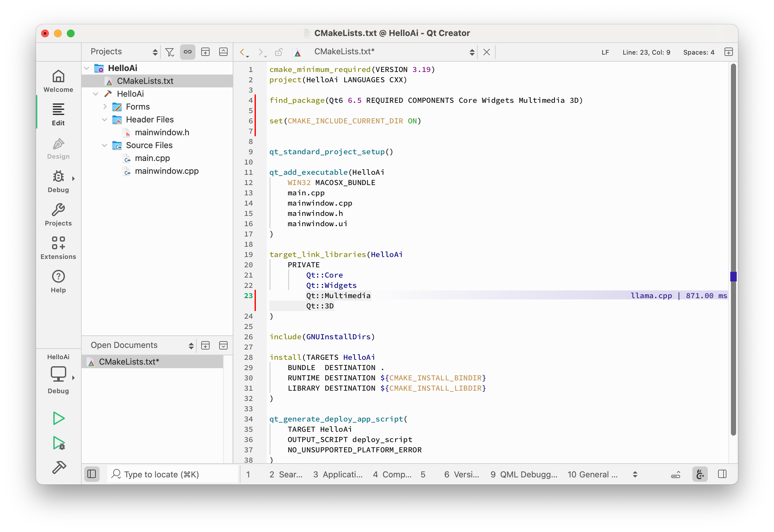
Task: Click the find_package line in the editor
Action: 426,100
